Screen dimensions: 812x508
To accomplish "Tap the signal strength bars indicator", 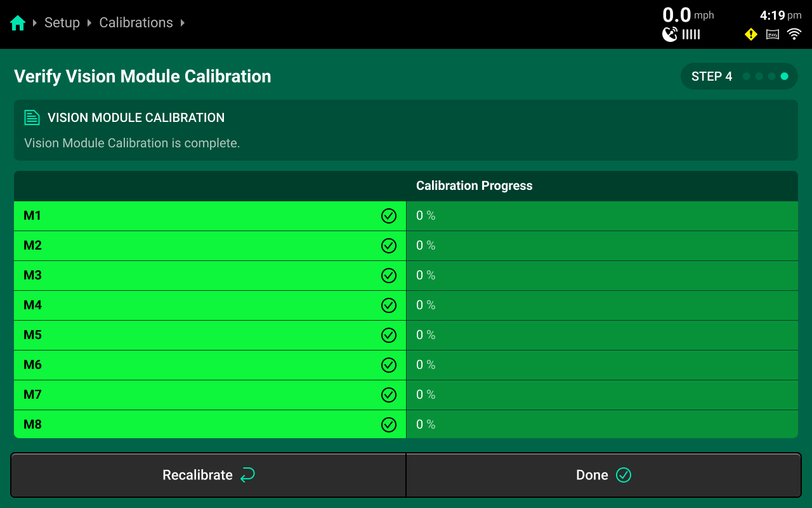I will point(691,34).
